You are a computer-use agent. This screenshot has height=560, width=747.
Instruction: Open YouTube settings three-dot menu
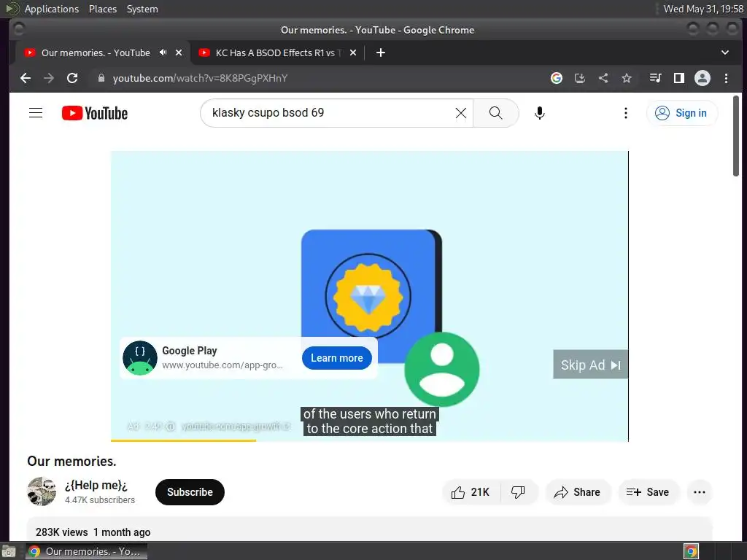[x=625, y=113]
